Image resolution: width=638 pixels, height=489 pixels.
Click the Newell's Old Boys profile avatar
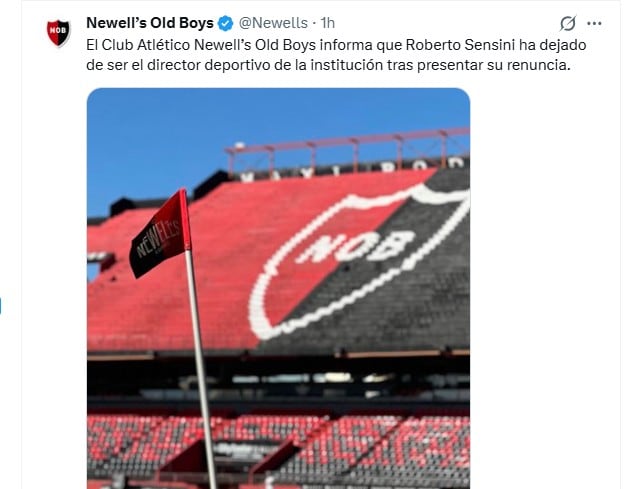(58, 33)
